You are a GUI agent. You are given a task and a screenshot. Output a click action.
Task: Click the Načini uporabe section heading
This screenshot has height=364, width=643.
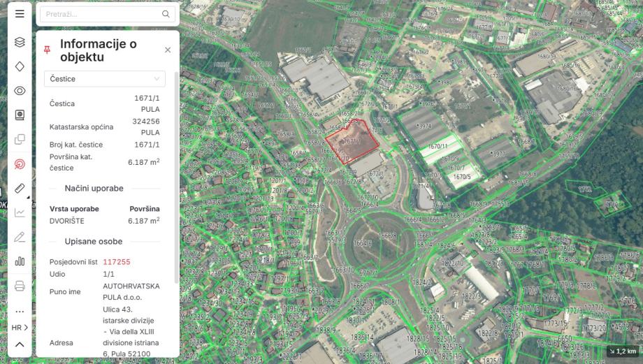coord(94,189)
